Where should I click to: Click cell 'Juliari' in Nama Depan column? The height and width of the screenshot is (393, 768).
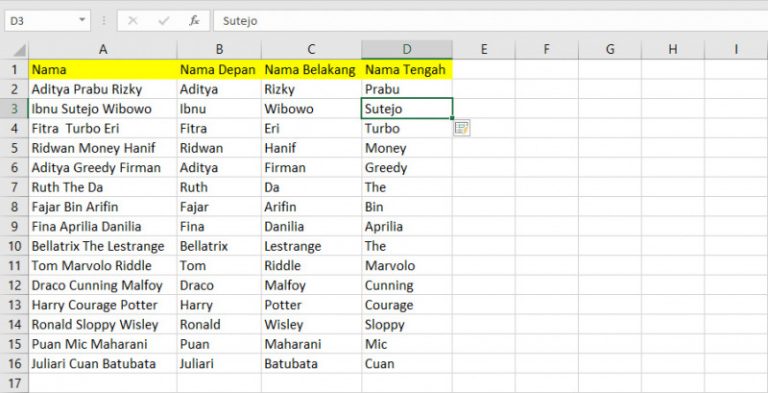point(219,364)
